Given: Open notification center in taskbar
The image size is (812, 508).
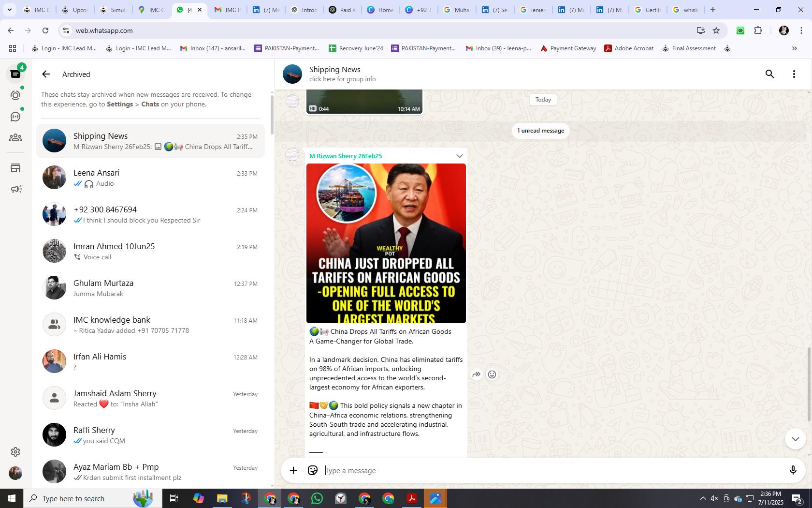Looking at the screenshot, I should click(x=797, y=498).
